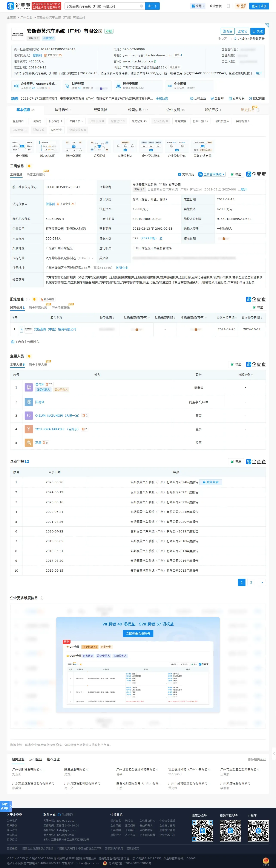
Task: Expand the 国标行业 chevron
Action: pos(93,258)
